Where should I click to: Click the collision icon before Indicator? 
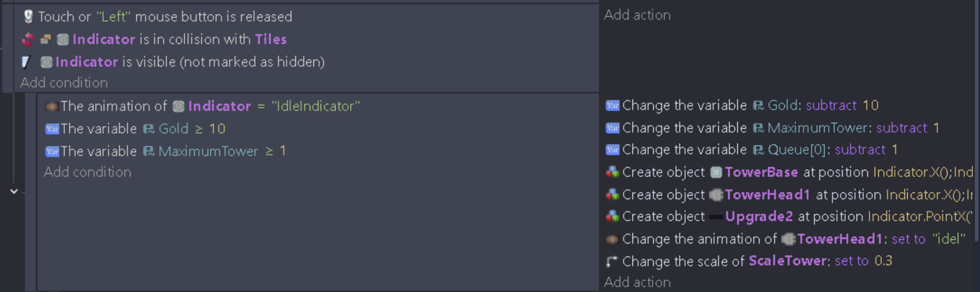(28, 39)
